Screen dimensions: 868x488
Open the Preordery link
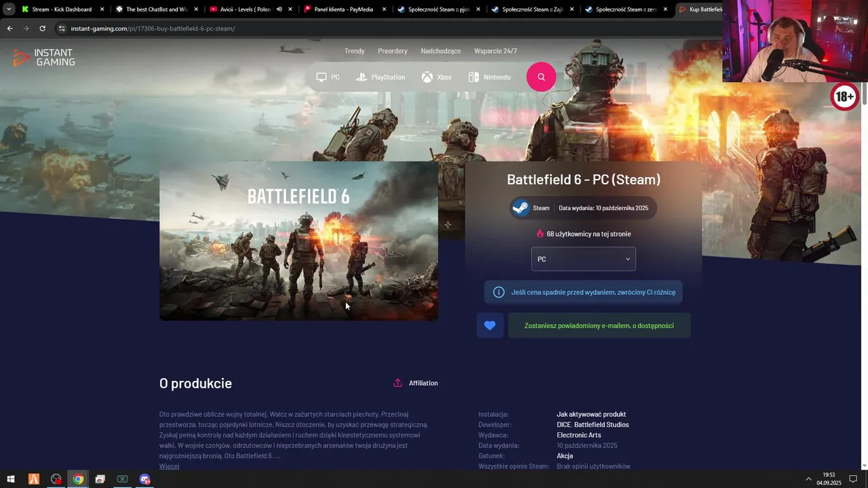[x=393, y=51]
